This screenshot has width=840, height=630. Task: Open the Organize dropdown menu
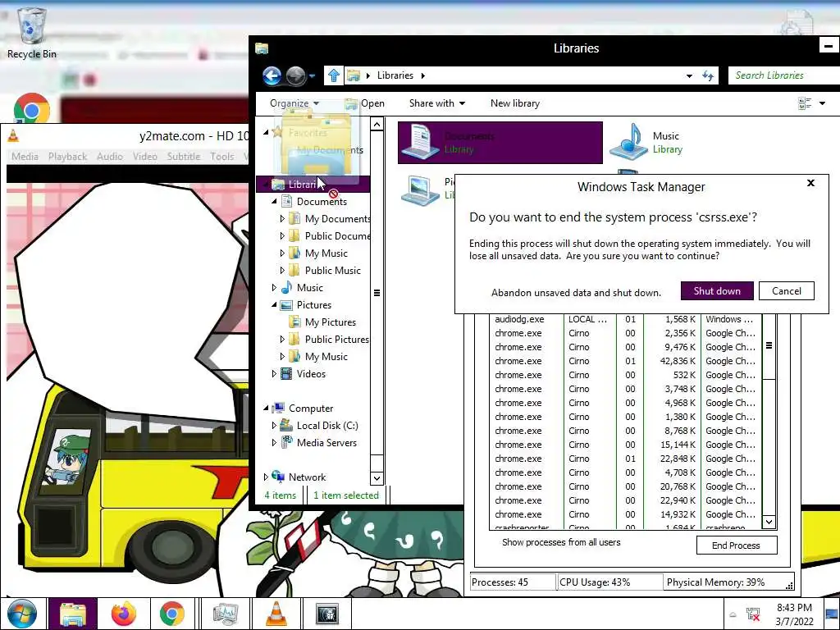click(294, 103)
